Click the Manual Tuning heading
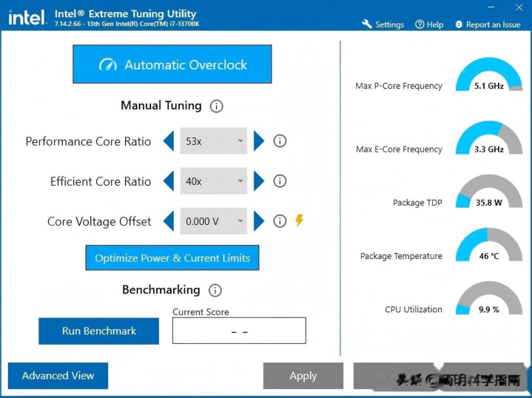 tap(161, 106)
